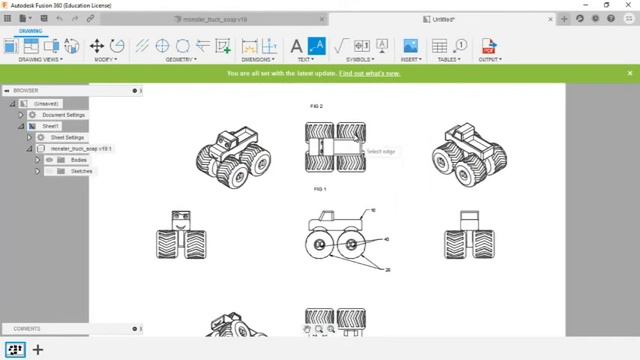
Task: Select the Edge Extension tool
Action: pos(203,46)
